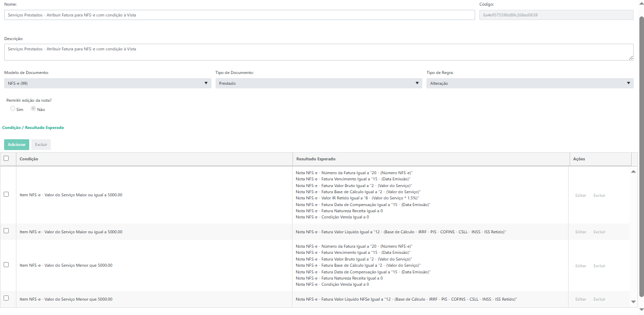644x315 pixels.
Task: Check the last row's Menor que 5000.00 checkbox
Action: (6, 298)
